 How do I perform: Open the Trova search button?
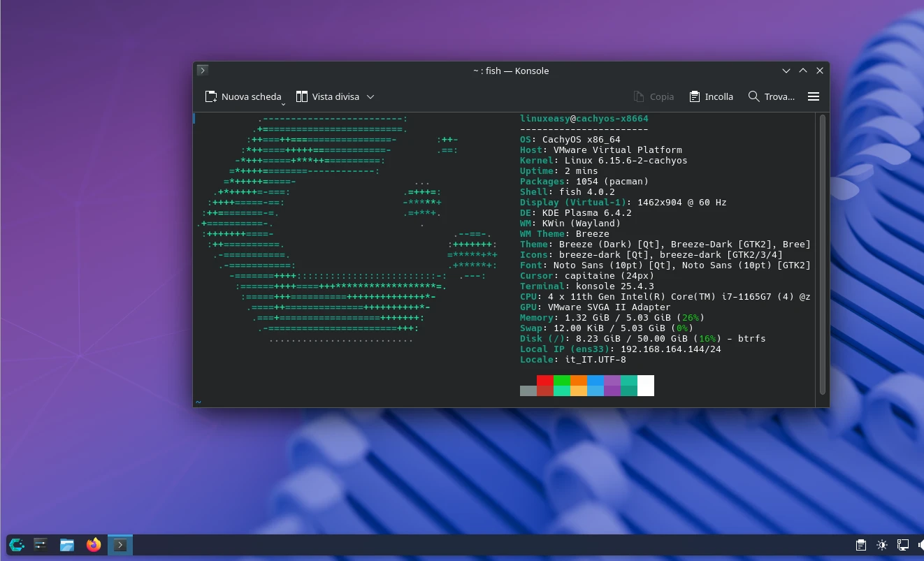tap(771, 97)
